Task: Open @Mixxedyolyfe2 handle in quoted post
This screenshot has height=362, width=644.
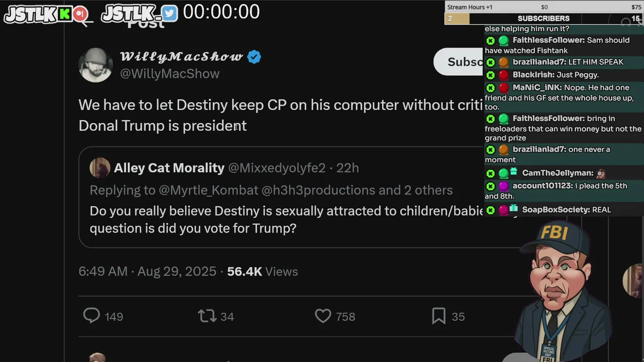Action: 277,168
